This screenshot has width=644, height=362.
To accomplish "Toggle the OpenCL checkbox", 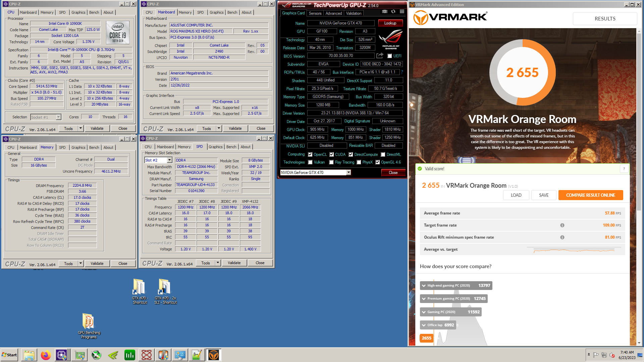I will (x=310, y=155).
